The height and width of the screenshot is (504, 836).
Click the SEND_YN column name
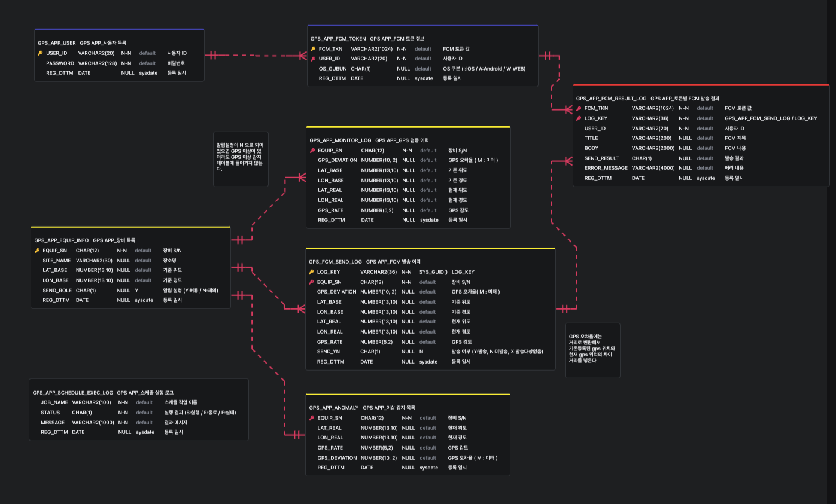[x=329, y=352]
